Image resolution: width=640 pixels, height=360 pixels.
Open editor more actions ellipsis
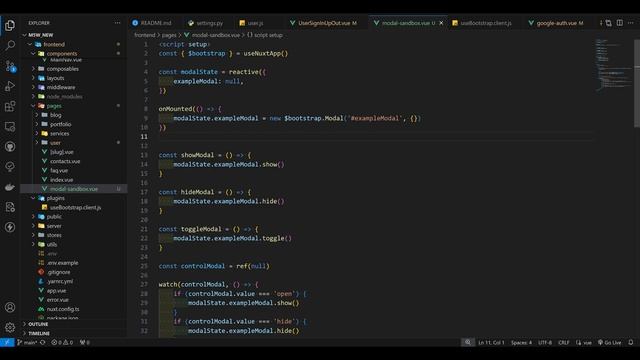pyautogui.click(x=631, y=23)
